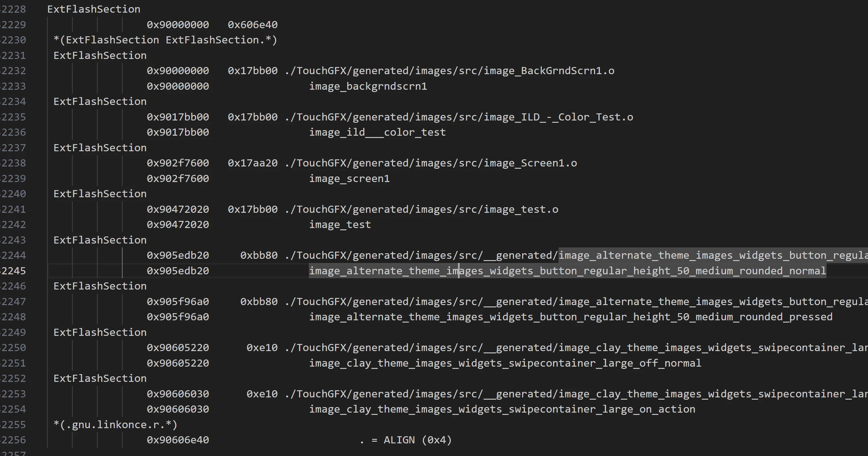Click the highlighted rounded_normal symbol on line 2245

(568, 271)
